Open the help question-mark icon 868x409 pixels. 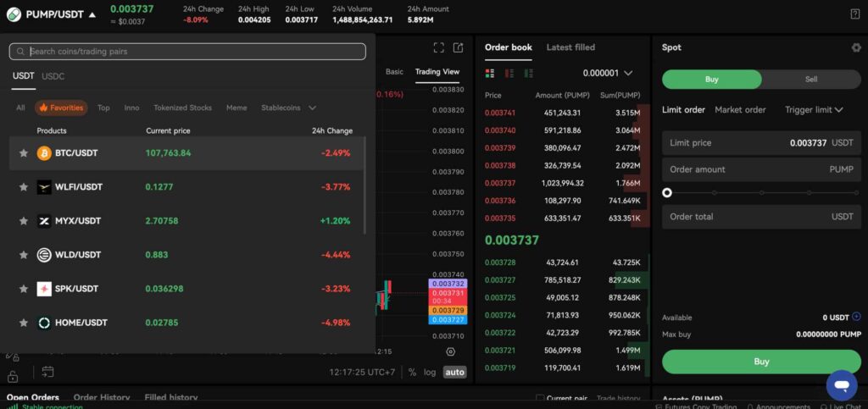click(x=854, y=14)
